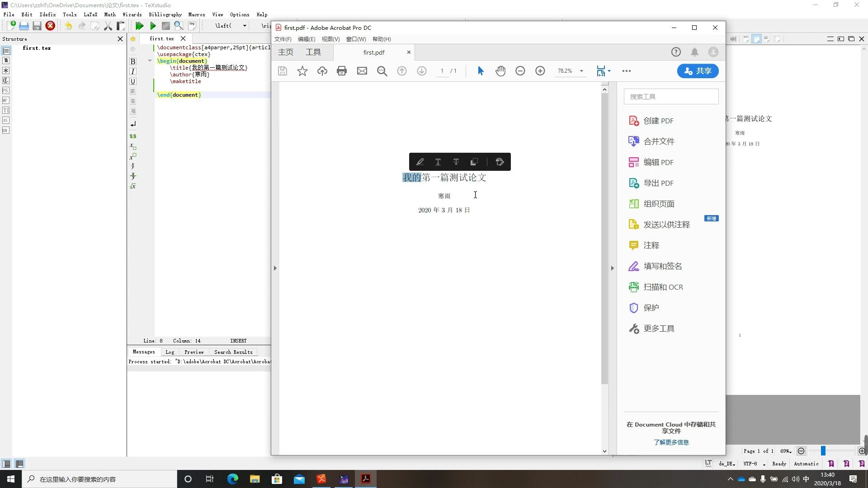Image resolution: width=868 pixels, height=488 pixels.
Task: Collapse right tools pane arrow
Action: (x=612, y=268)
